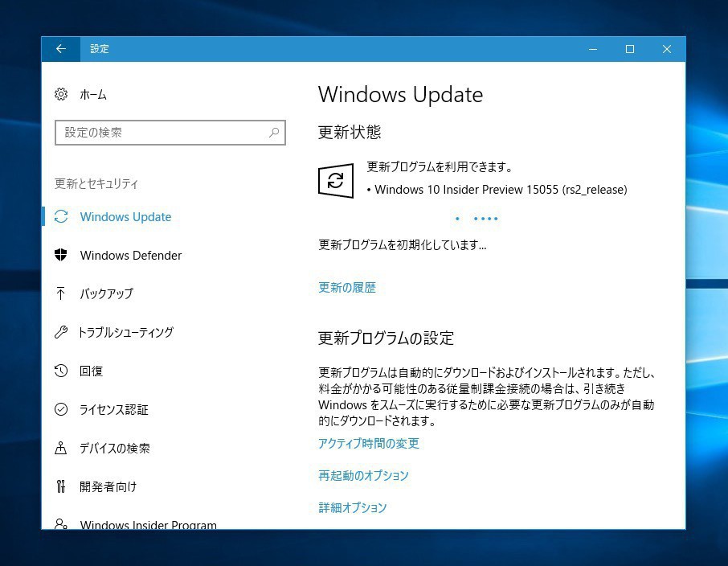Close the 設定 window
The height and width of the screenshot is (566, 728).
667,49
